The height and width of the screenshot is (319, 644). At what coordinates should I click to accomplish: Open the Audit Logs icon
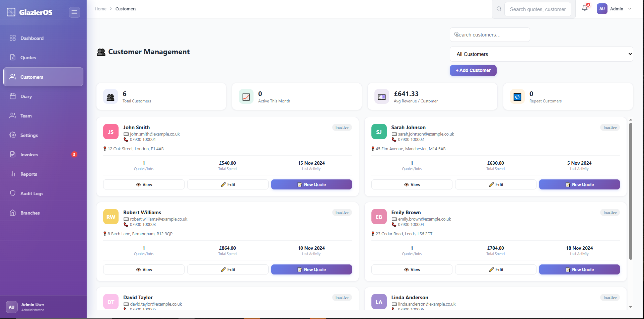click(13, 193)
